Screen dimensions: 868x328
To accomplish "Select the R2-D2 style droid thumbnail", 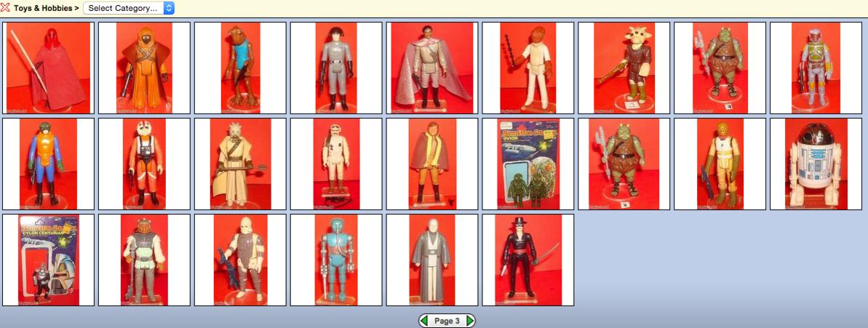I will [x=816, y=164].
